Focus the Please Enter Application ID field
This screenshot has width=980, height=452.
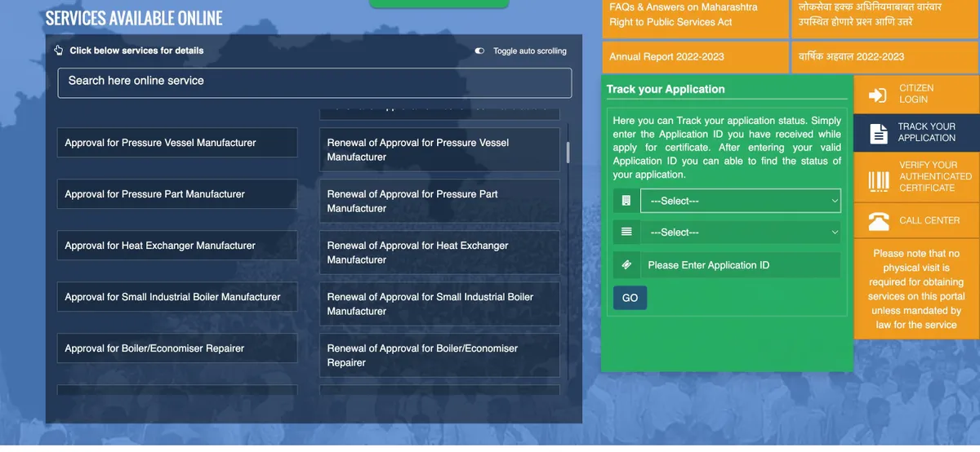pyautogui.click(x=740, y=265)
